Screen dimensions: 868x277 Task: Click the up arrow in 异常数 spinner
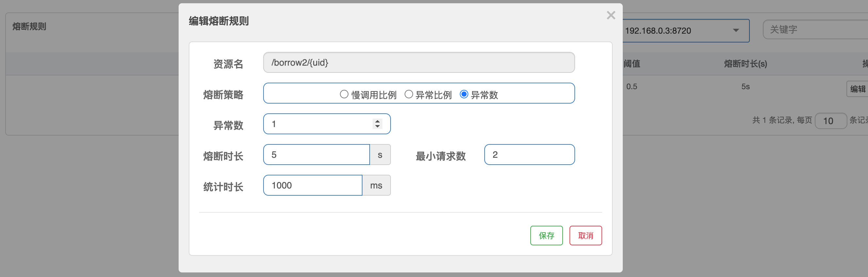coord(378,121)
